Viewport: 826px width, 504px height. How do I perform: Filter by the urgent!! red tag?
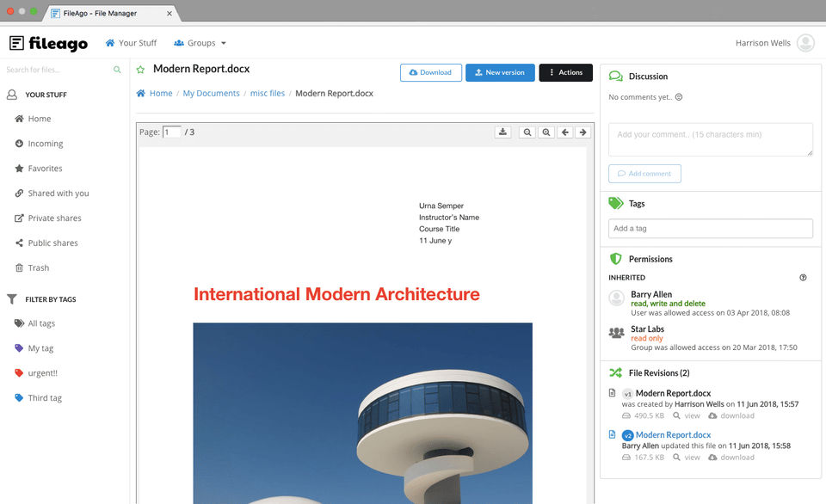pos(42,373)
